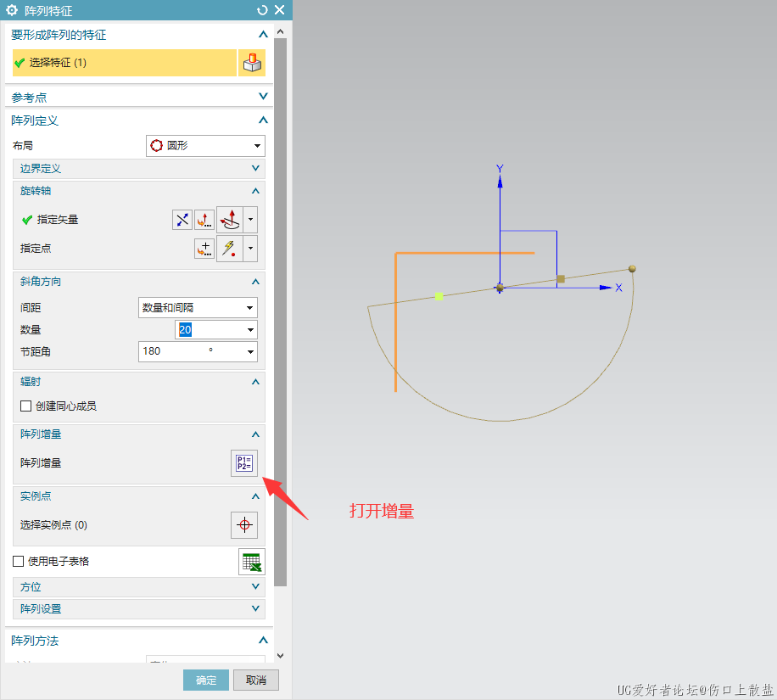Click the select feature cube icon
The image size is (777, 700).
(x=251, y=63)
